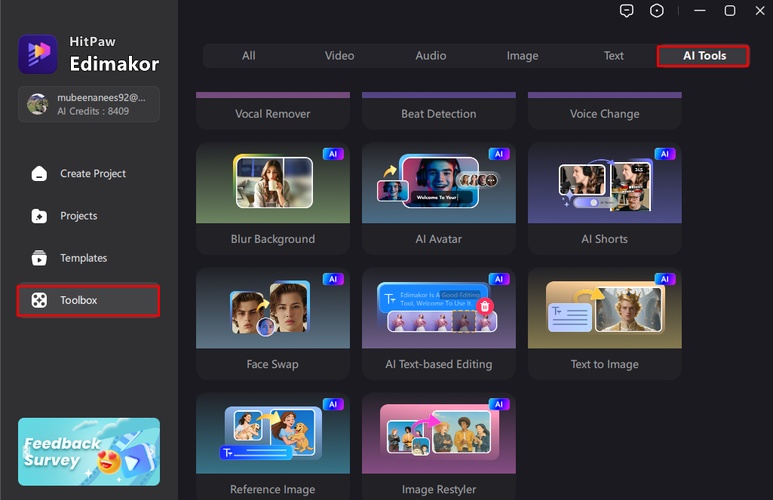Image resolution: width=773 pixels, height=500 pixels.
Task: Open the feedback message icon in title bar
Action: coord(627,11)
